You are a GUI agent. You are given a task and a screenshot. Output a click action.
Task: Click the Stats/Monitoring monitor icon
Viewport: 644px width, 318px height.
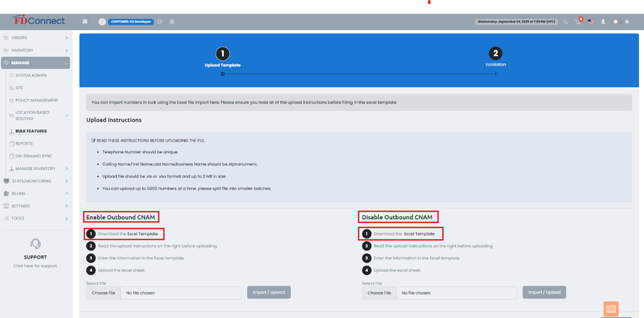pyautogui.click(x=6, y=181)
